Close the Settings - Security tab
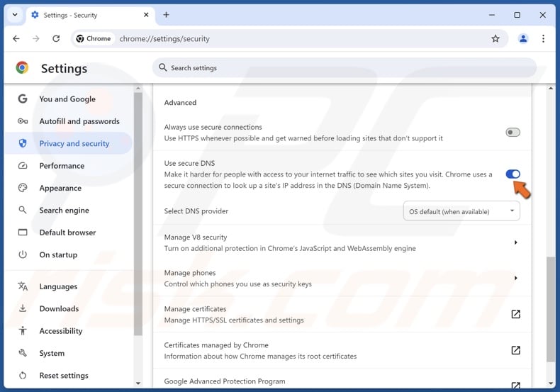Screen dimensions: 560x392 (x=146, y=15)
